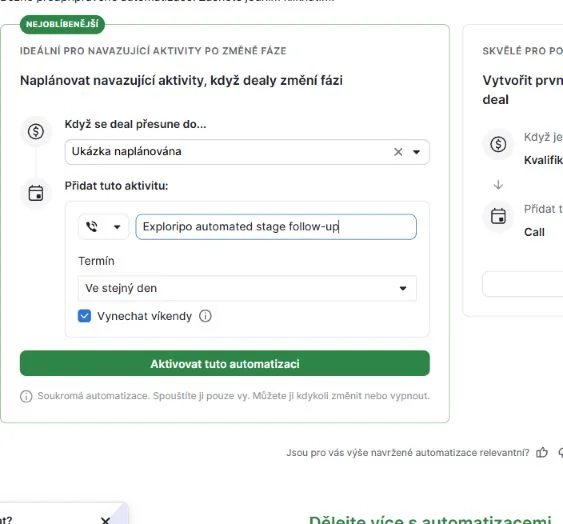Click the heading 'Naplánovat navazující aktivity, když dealy změní fázi'
Screen dimensions: 563x524
(x=181, y=80)
